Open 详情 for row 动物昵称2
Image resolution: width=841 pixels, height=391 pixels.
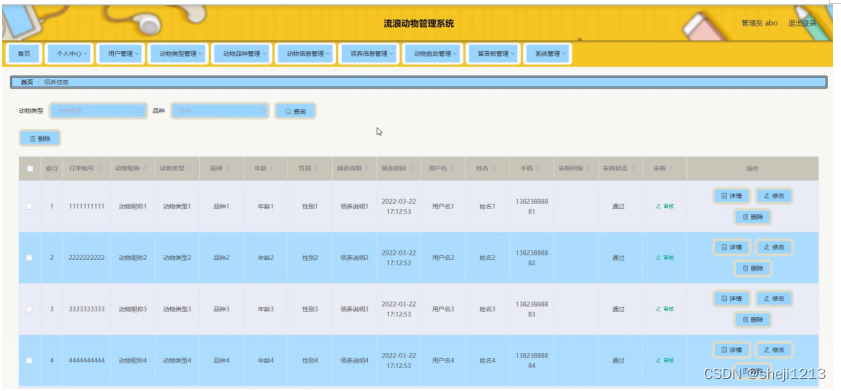coord(731,247)
